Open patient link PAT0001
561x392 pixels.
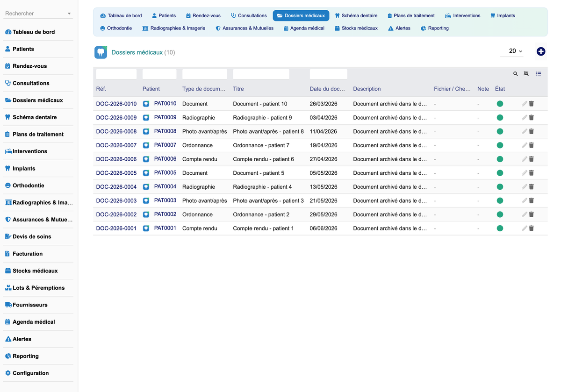pos(165,228)
